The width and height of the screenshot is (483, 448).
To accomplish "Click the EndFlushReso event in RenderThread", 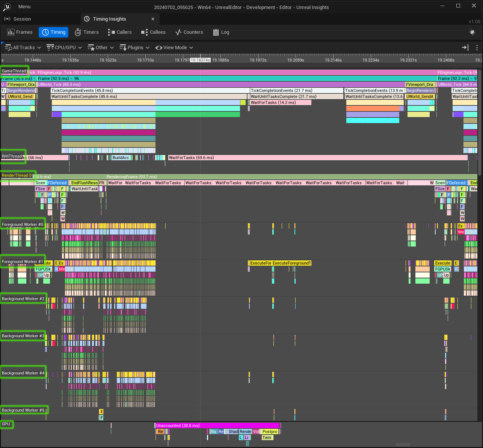I will pos(84,183).
